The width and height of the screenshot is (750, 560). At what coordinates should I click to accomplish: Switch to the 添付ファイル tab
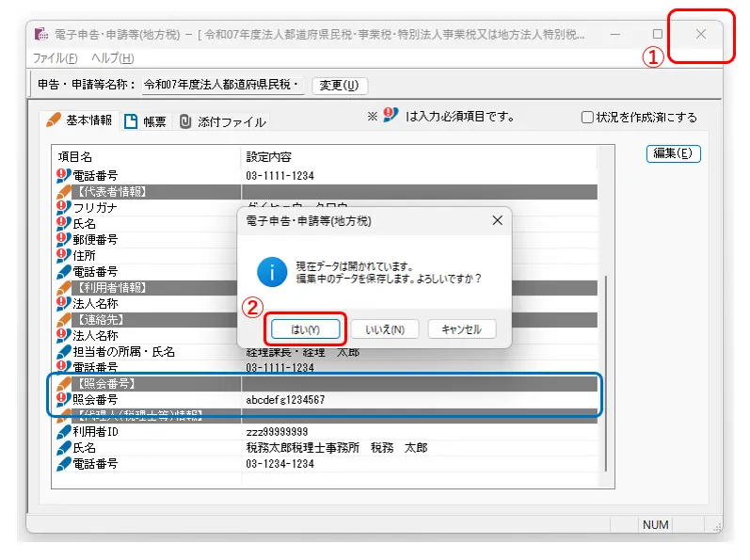point(222,122)
